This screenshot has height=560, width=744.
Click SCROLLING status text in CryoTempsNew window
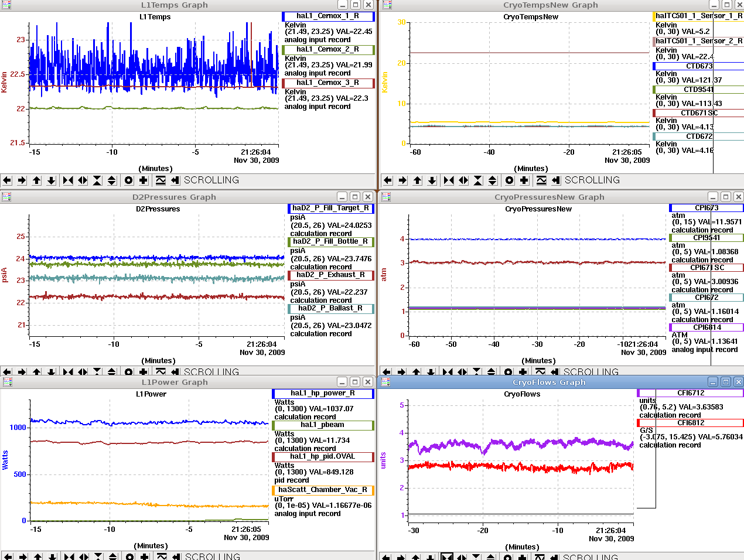coord(592,180)
